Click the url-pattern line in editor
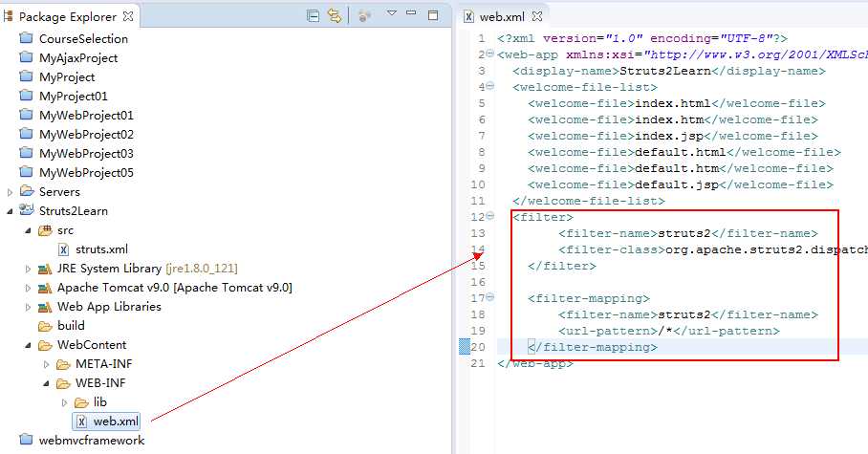This screenshot has width=868, height=454. (669, 331)
